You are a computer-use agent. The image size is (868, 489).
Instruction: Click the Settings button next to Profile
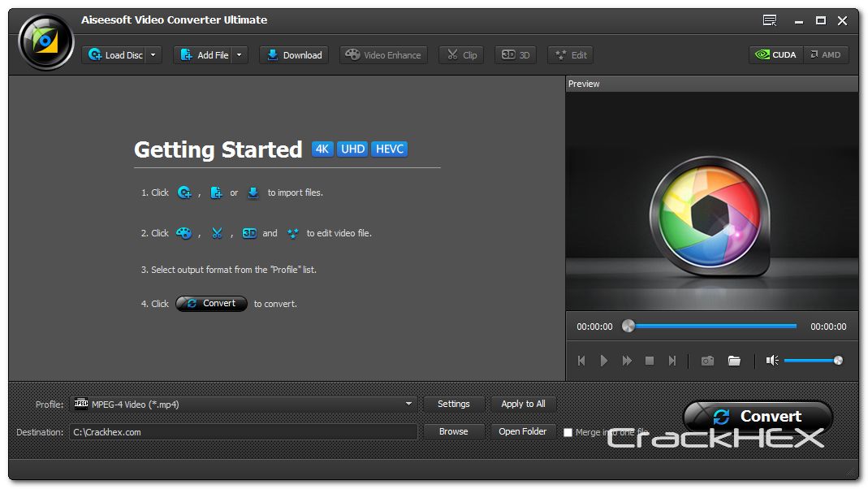(x=453, y=404)
